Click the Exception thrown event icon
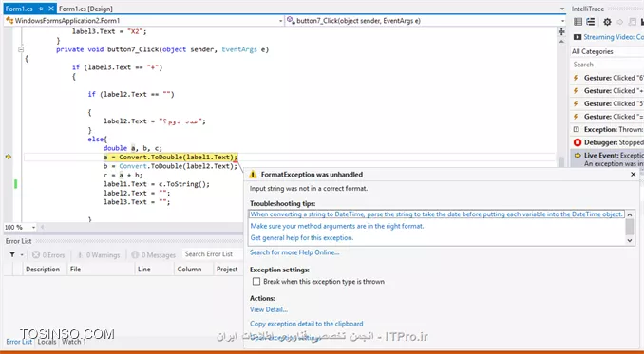644x354 pixels. 577,130
